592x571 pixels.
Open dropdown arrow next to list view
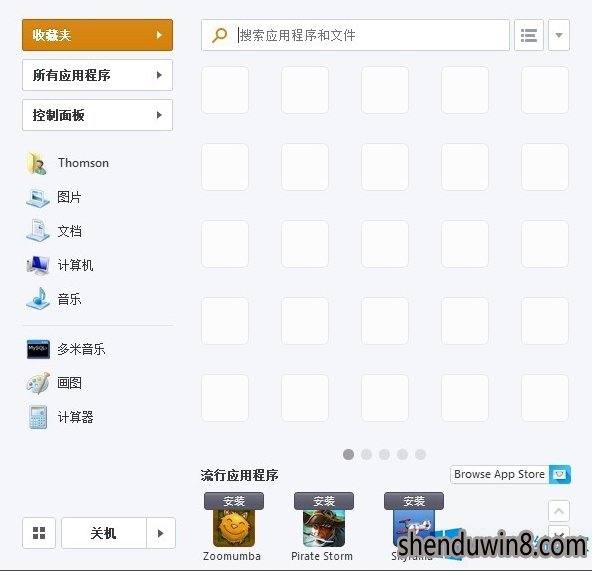tap(559, 35)
